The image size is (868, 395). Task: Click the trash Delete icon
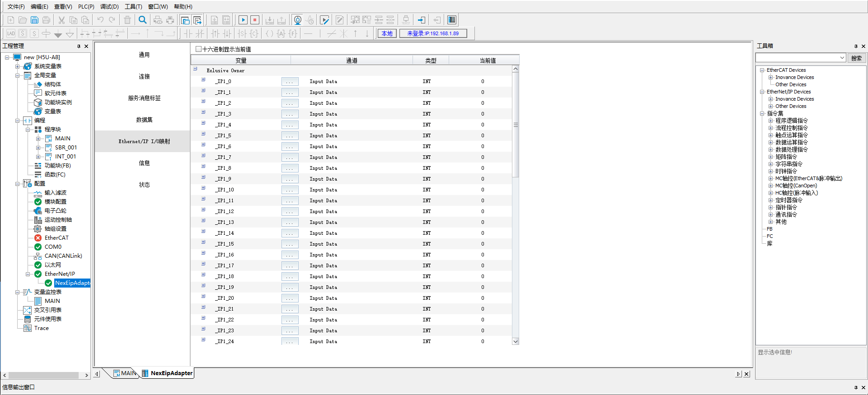pos(127,20)
